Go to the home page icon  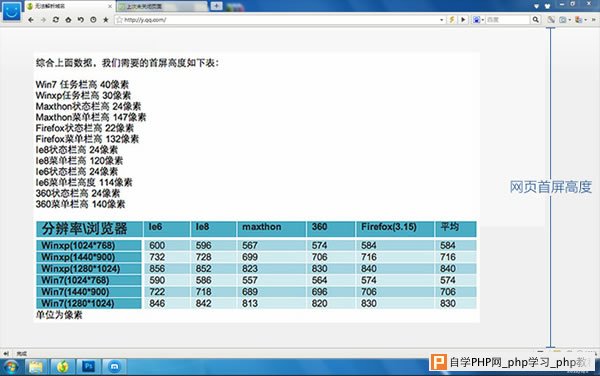coord(68,20)
